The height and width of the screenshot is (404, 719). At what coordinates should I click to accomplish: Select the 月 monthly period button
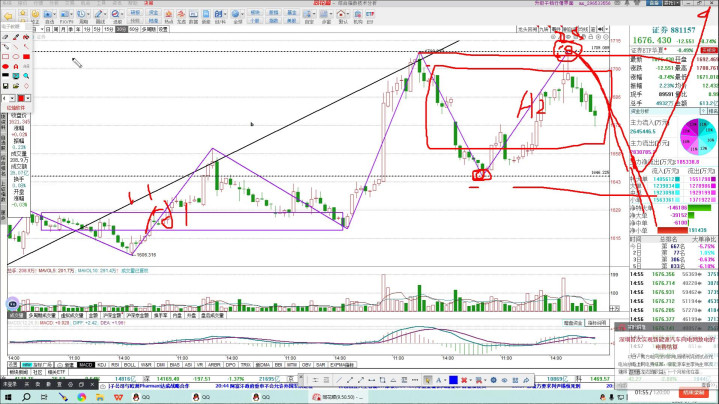(x=63, y=29)
